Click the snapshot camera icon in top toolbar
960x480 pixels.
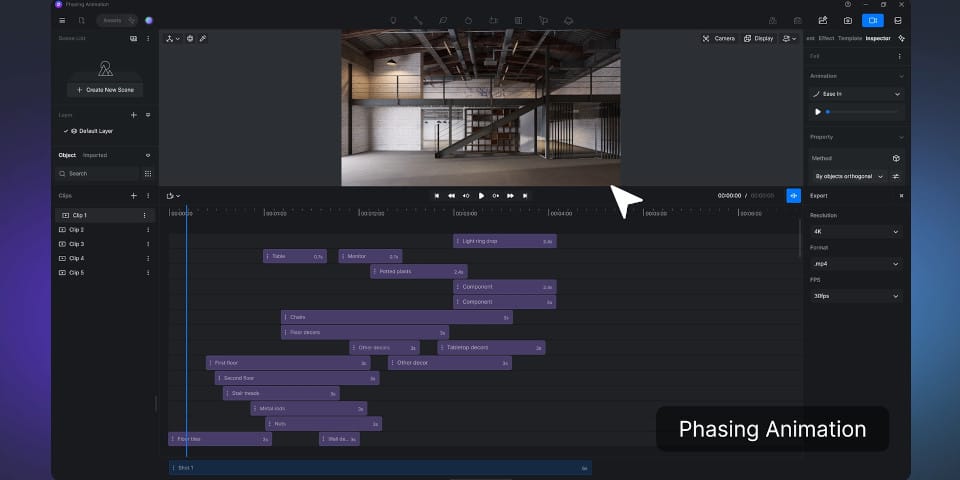click(x=847, y=20)
